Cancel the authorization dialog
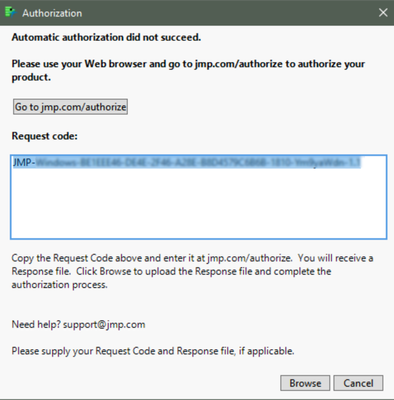This screenshot has width=394, height=400. (358, 383)
